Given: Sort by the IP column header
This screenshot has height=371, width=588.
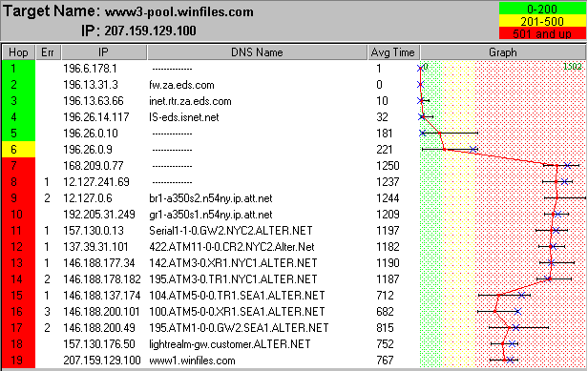Looking at the screenshot, I should click(104, 52).
